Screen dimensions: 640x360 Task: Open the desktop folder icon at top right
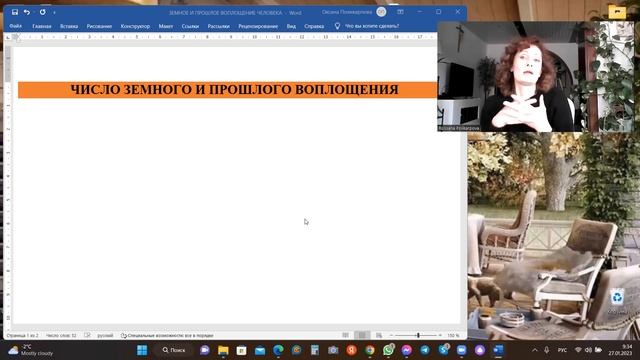click(x=617, y=12)
